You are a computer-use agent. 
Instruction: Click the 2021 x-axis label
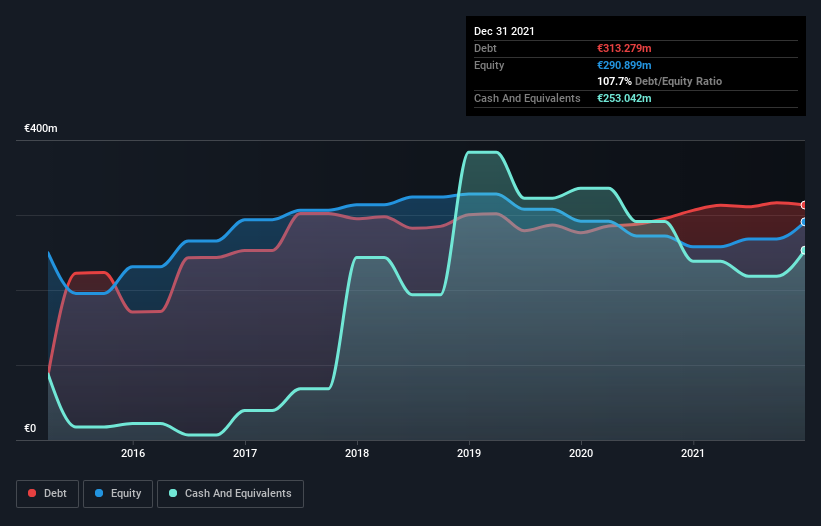[693, 453]
